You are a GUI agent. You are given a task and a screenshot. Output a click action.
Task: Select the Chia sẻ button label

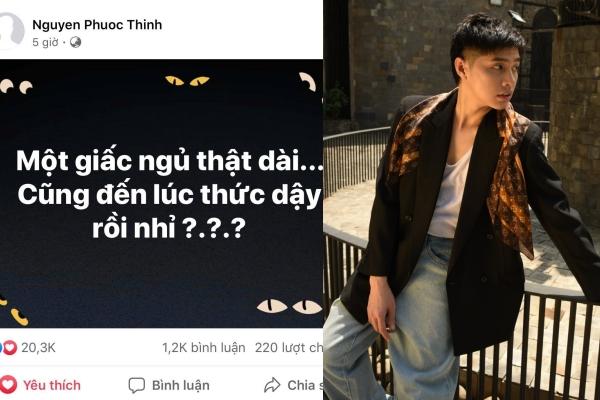tap(305, 385)
